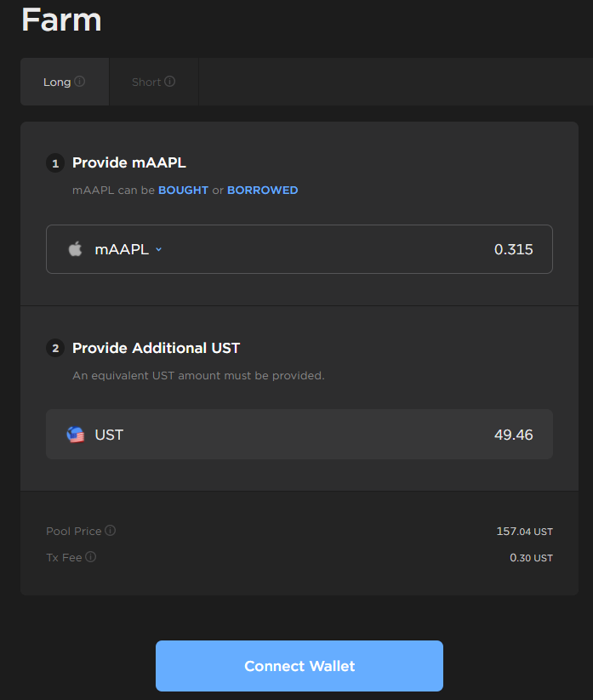593x700 pixels.
Task: Click the Farm page heading
Action: [x=61, y=19]
